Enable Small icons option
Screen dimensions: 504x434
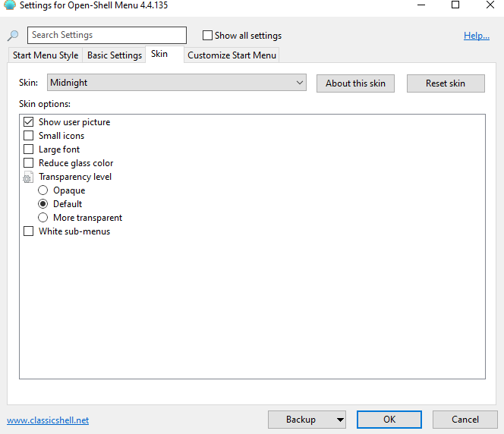click(x=29, y=136)
